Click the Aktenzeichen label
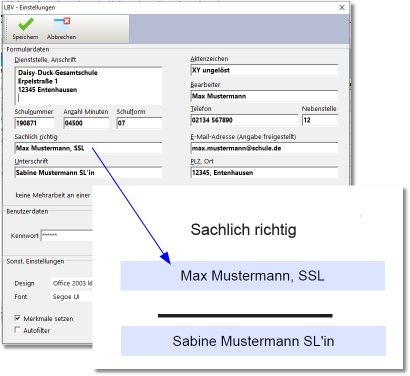The width and height of the screenshot is (410, 376). tap(209, 59)
